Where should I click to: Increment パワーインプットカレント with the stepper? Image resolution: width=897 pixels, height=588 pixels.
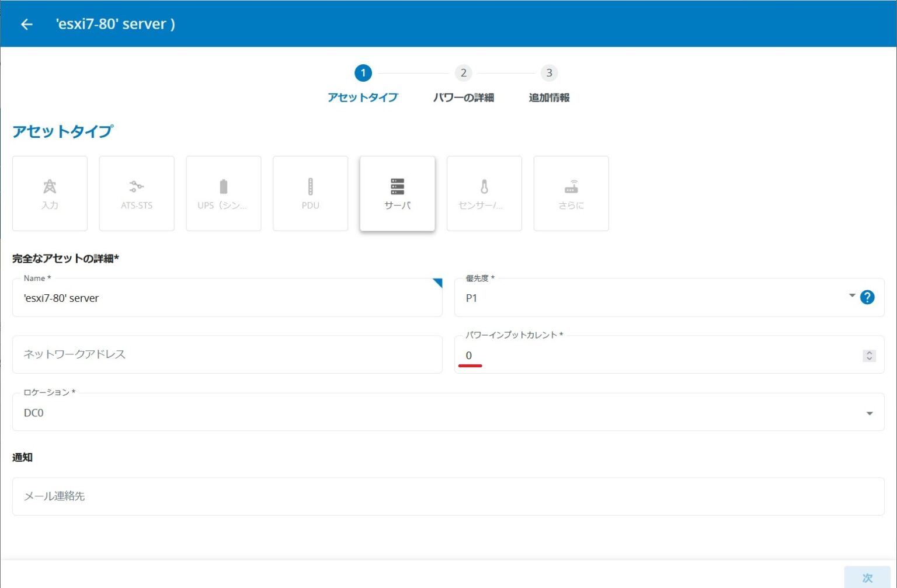870,352
